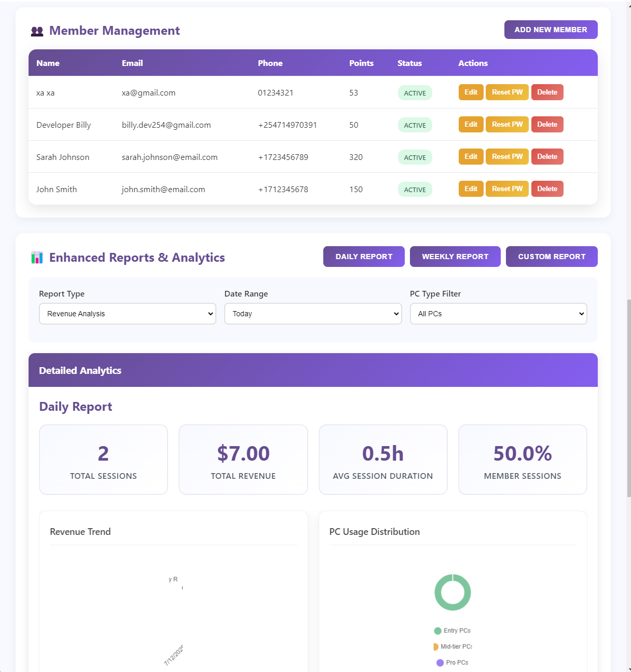Delete member Developer Billy
This screenshot has width=631, height=672.
click(547, 124)
